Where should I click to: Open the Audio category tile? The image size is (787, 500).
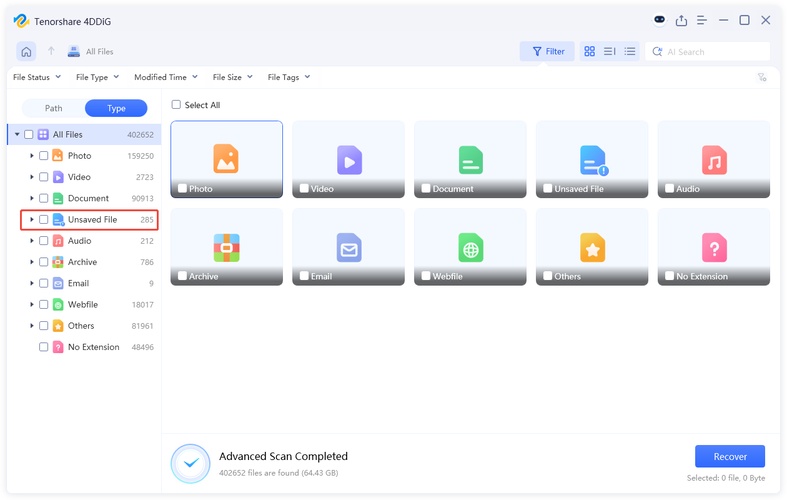[x=713, y=159]
